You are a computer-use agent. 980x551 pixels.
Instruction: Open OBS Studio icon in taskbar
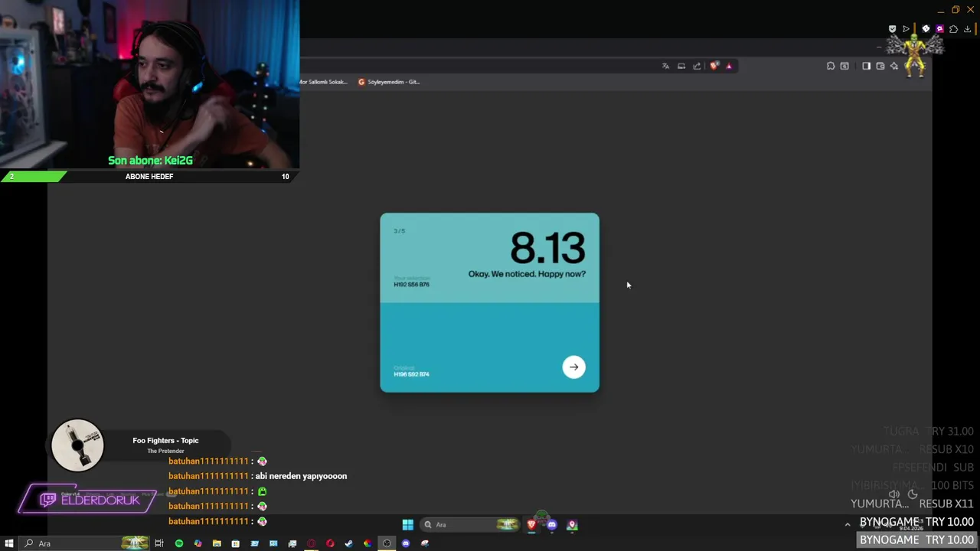pos(387,543)
